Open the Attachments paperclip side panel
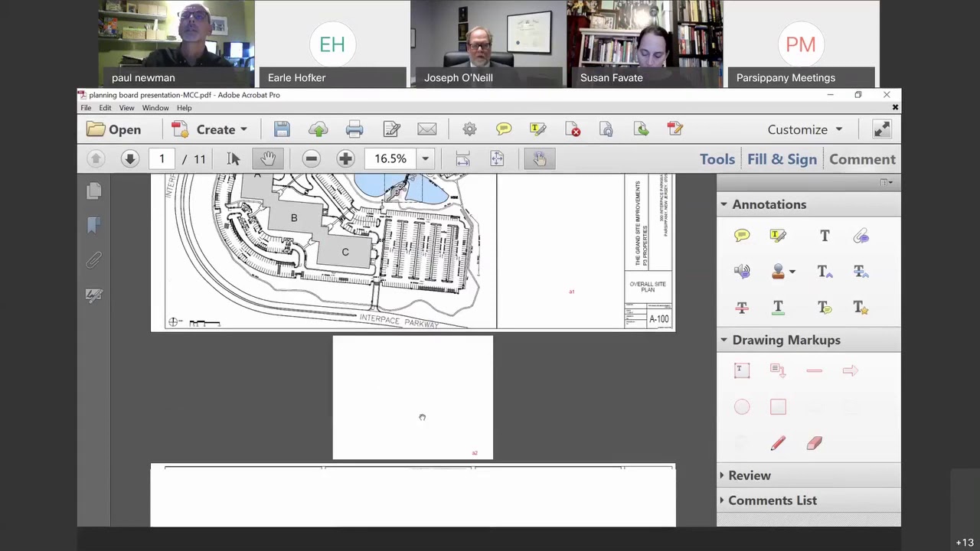The height and width of the screenshot is (551, 980). click(94, 260)
